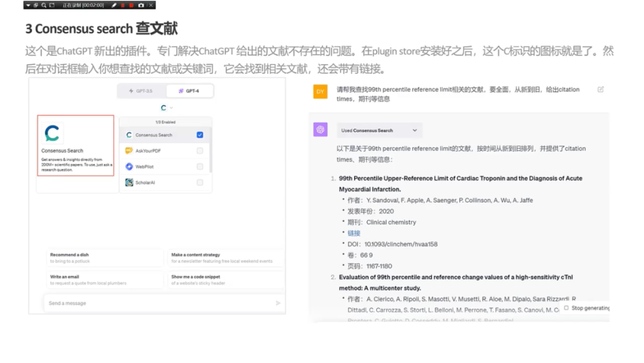
Task: Stop recording with the red square
Action: pos(131,5)
